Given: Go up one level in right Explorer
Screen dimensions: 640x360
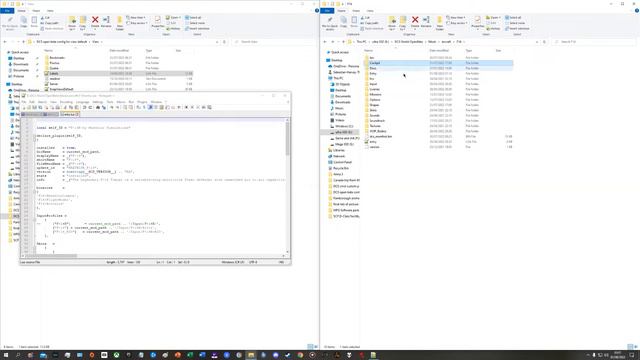Looking at the screenshot, I should coord(343,42).
